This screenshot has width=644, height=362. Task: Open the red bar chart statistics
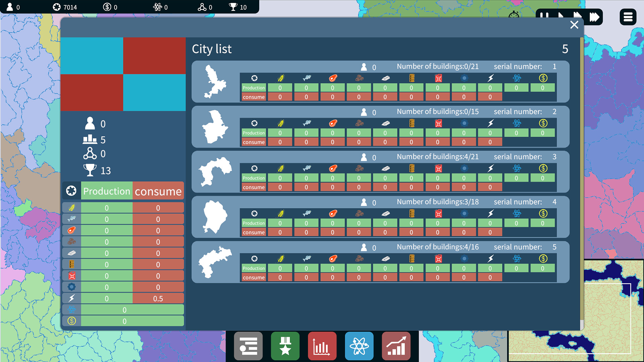tap(322, 346)
